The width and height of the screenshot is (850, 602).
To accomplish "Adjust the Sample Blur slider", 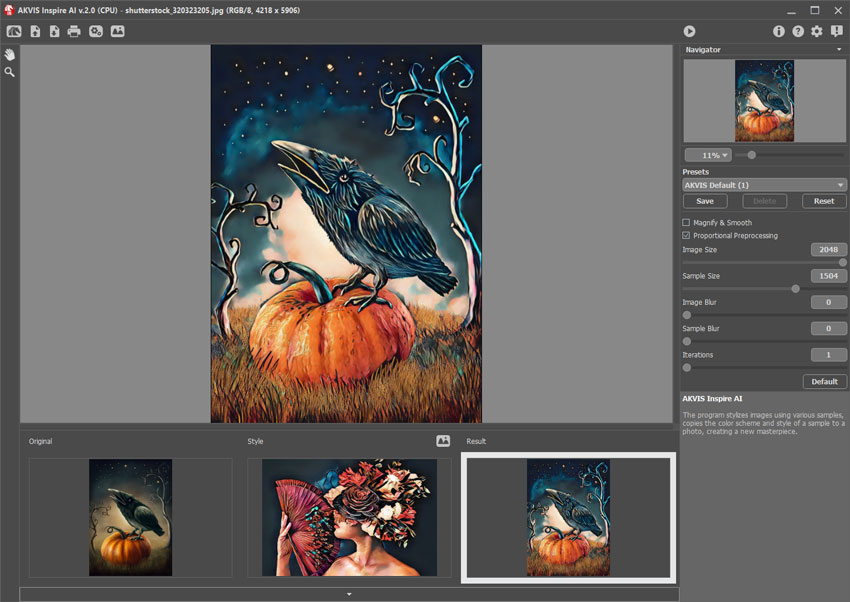I will (x=687, y=342).
